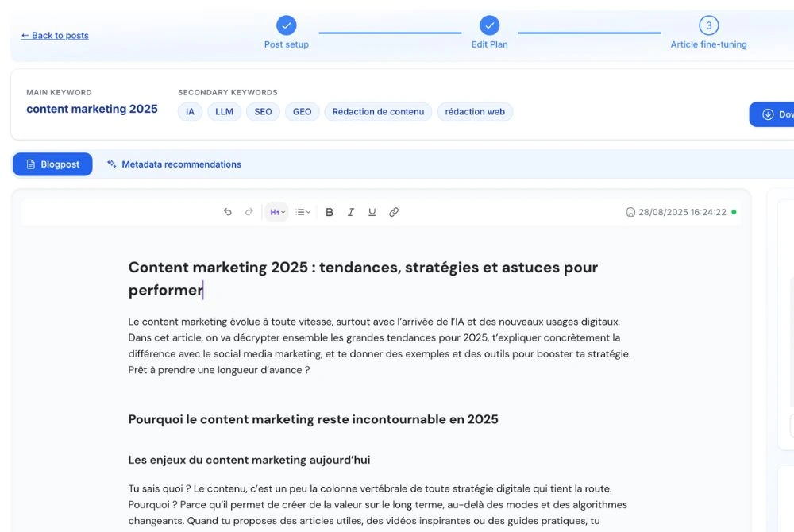Select the SEO secondary keyword chip
This screenshot has width=794, height=532.
point(263,111)
